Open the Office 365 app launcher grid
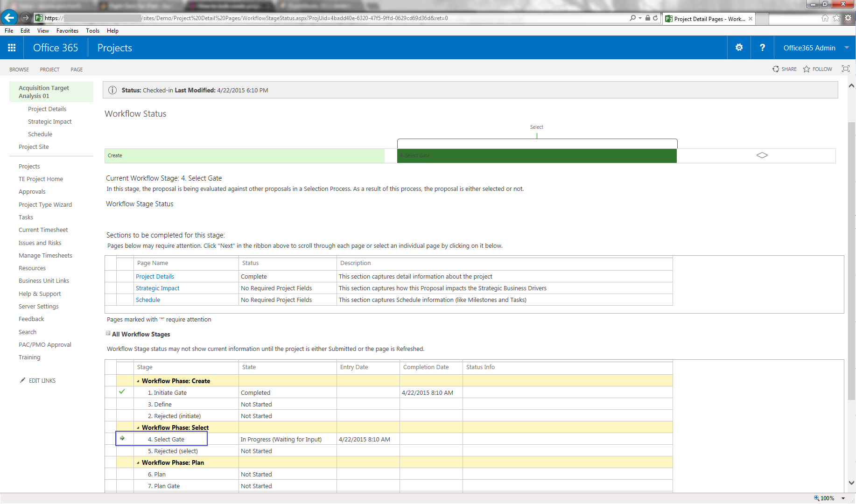856x504 pixels. (x=12, y=48)
